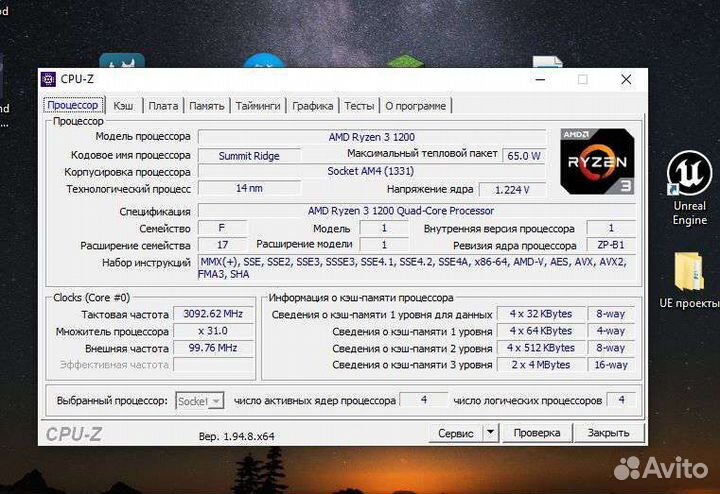
Task: Click the 14 nm process value
Action: [249, 188]
